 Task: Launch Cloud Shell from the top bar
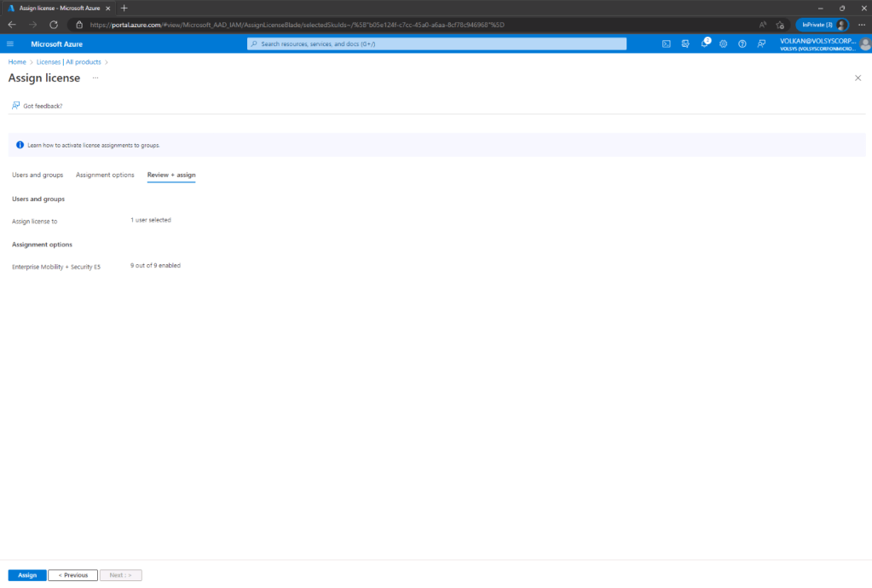(x=667, y=43)
